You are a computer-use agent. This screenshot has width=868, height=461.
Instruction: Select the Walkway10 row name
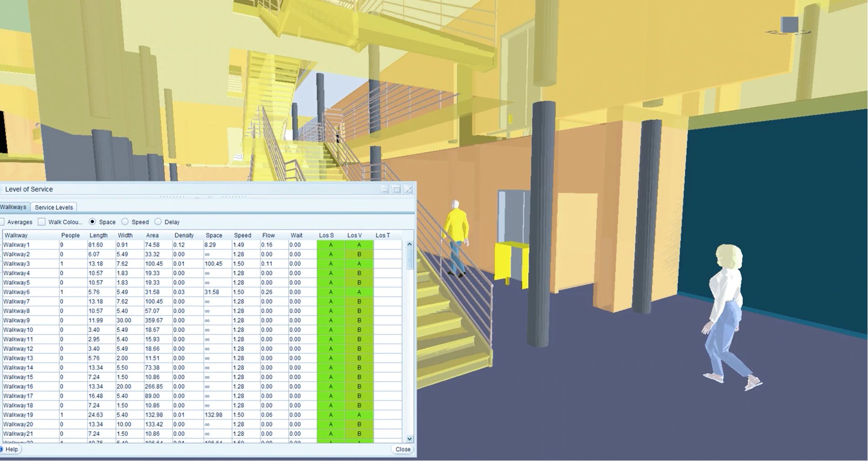(x=18, y=330)
